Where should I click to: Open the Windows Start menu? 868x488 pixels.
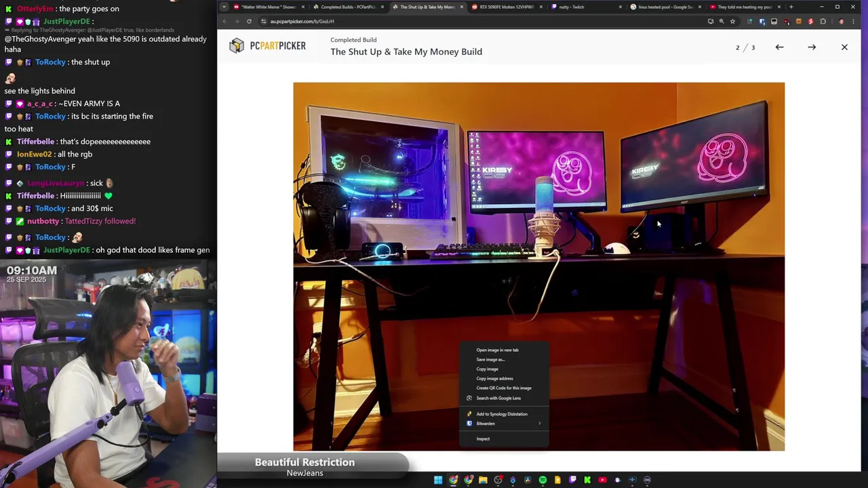(438, 480)
